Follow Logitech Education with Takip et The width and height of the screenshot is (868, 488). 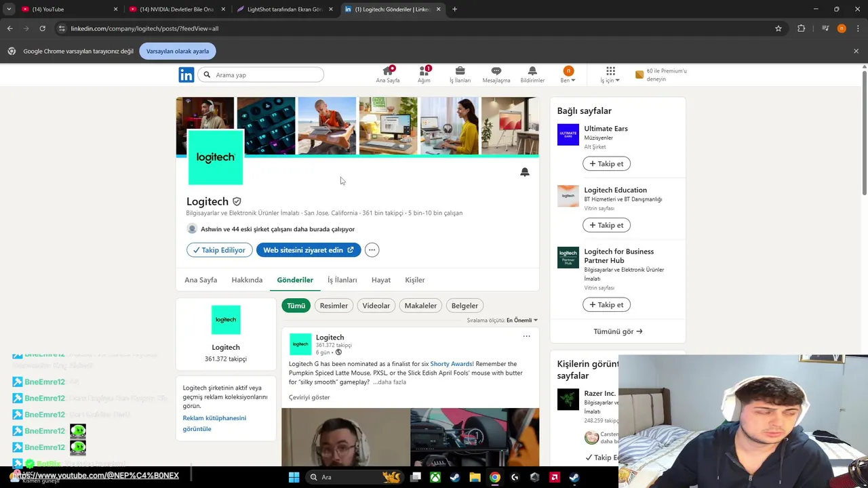click(x=606, y=225)
